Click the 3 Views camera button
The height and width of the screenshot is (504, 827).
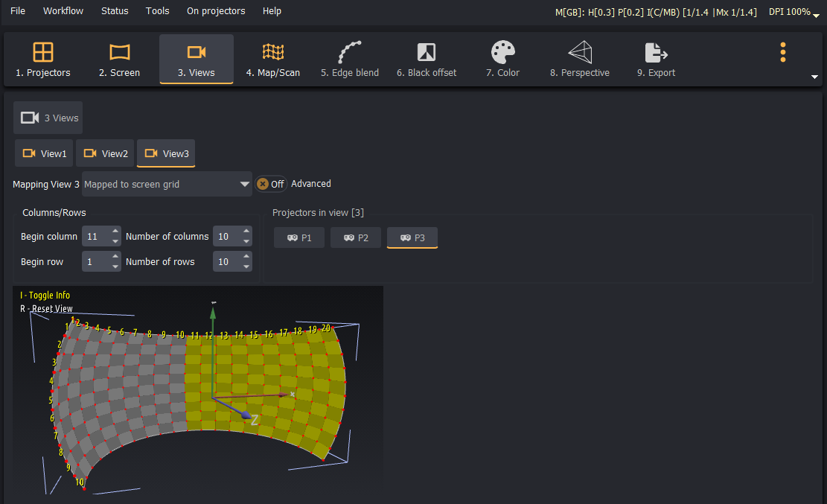point(48,118)
